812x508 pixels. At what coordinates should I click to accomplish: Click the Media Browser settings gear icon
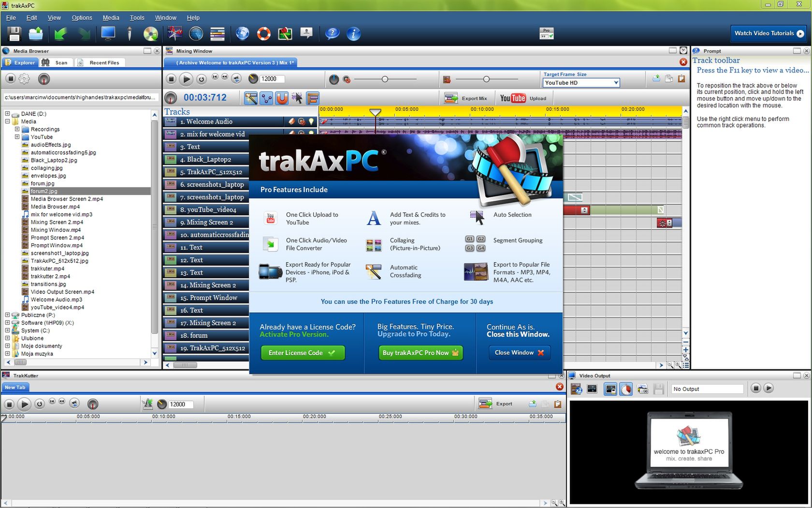pos(24,78)
